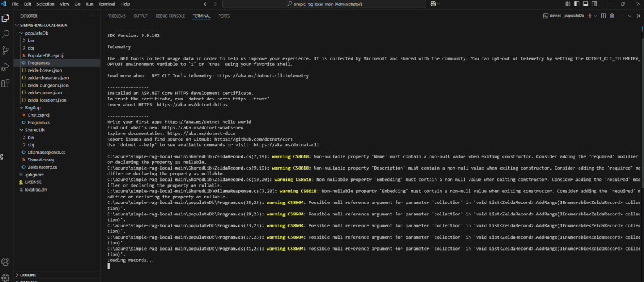Split the terminal
This screenshot has width=644, height=282.
pos(603,16)
